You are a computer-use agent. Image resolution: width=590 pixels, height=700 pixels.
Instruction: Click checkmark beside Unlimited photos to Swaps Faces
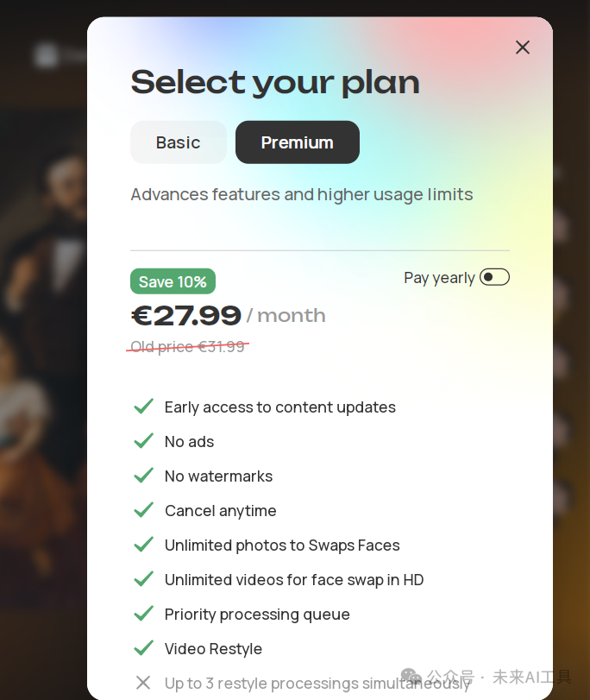point(143,545)
